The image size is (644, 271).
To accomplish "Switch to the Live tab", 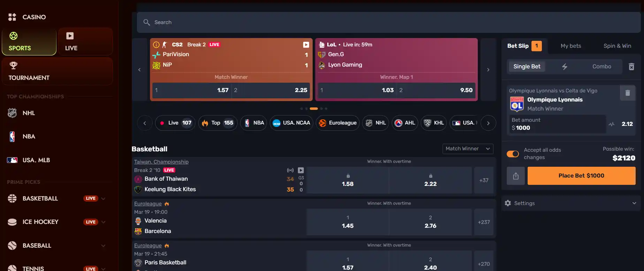I will coord(85,42).
